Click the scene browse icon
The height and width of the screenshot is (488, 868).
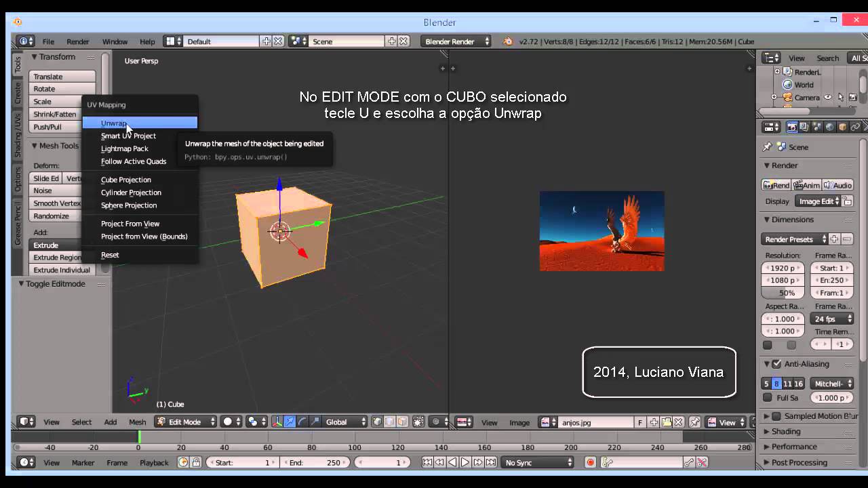click(x=298, y=41)
